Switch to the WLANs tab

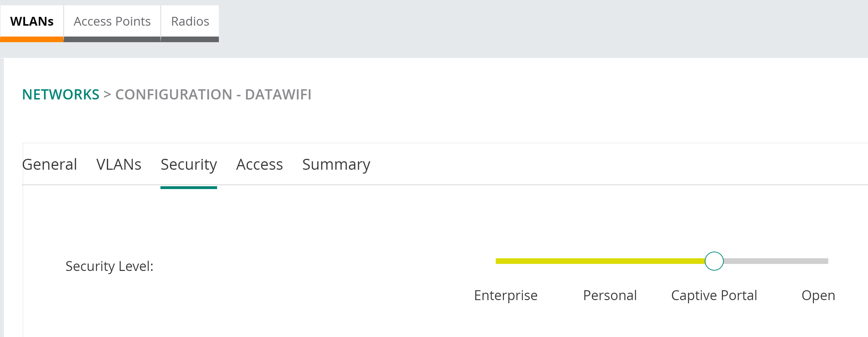click(x=32, y=21)
